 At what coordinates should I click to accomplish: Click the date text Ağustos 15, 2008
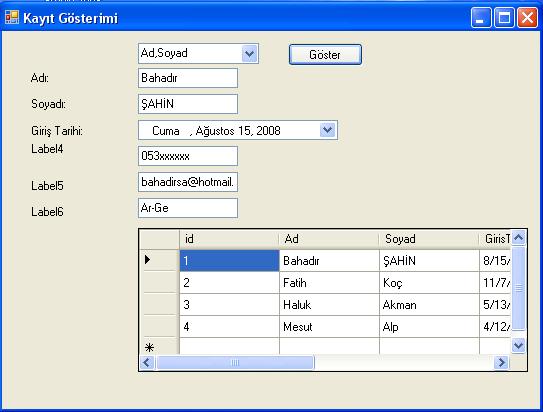[238, 131]
